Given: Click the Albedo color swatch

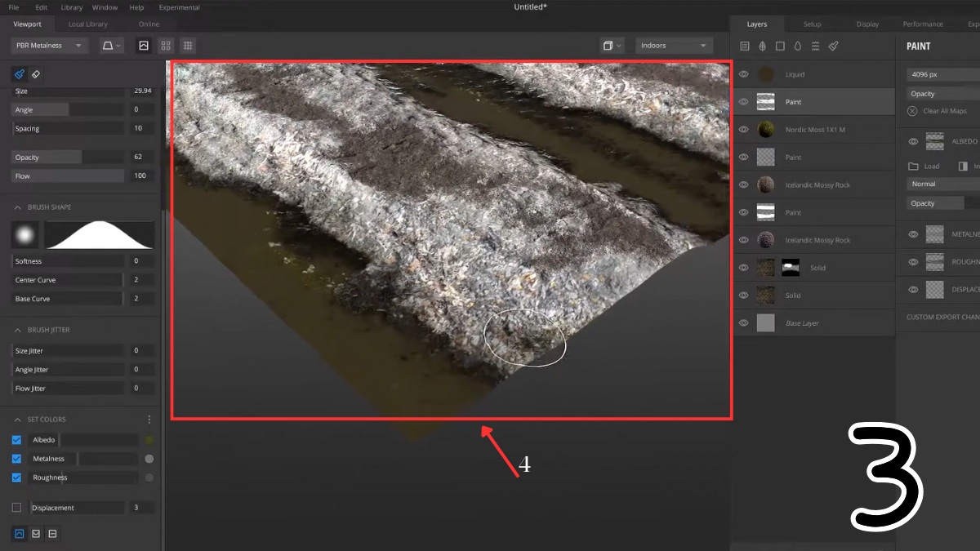Looking at the screenshot, I should coord(149,440).
